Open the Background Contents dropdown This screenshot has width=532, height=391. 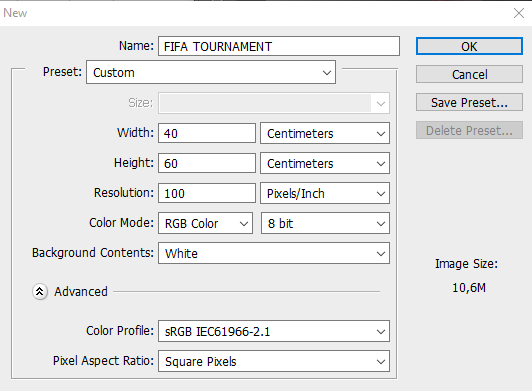273,253
